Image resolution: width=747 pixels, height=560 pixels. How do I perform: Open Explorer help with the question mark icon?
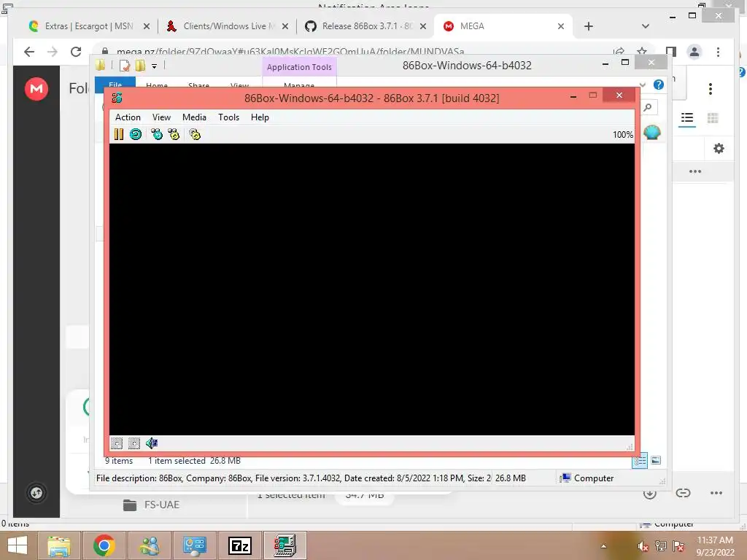(659, 85)
